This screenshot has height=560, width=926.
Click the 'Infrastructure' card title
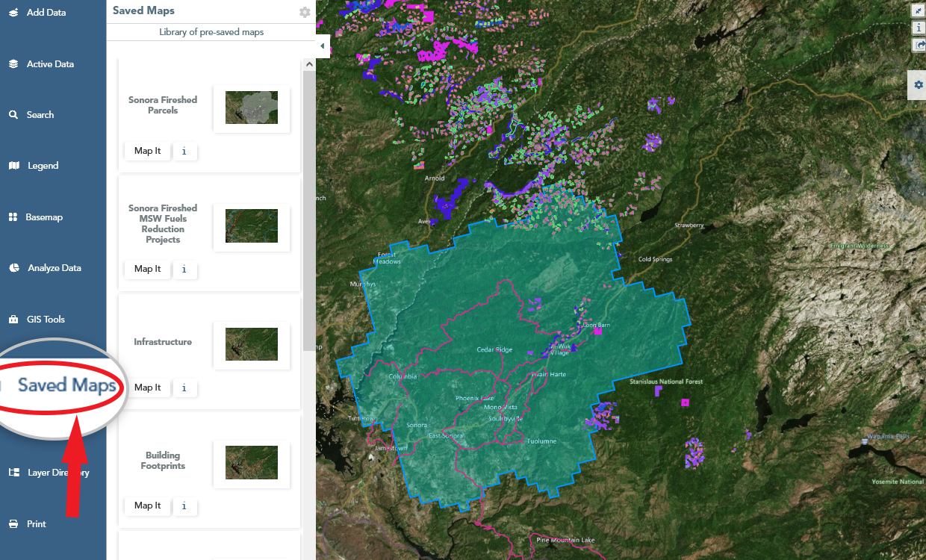[x=163, y=342]
